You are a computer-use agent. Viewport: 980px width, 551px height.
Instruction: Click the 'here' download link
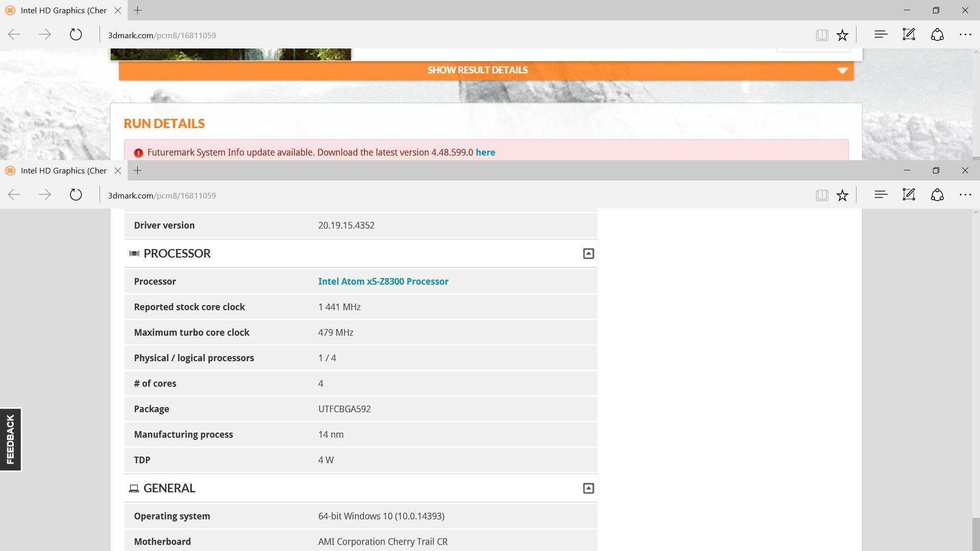click(x=485, y=153)
